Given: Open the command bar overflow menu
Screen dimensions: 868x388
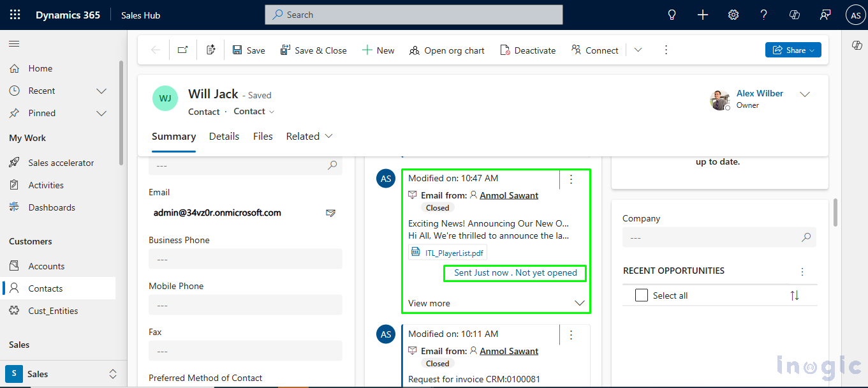Looking at the screenshot, I should [666, 50].
